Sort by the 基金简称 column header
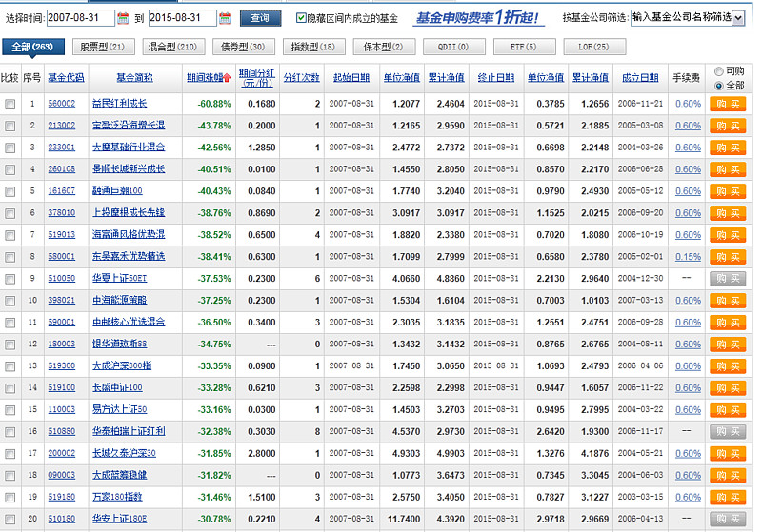This screenshot has height=532, width=762. click(x=134, y=78)
